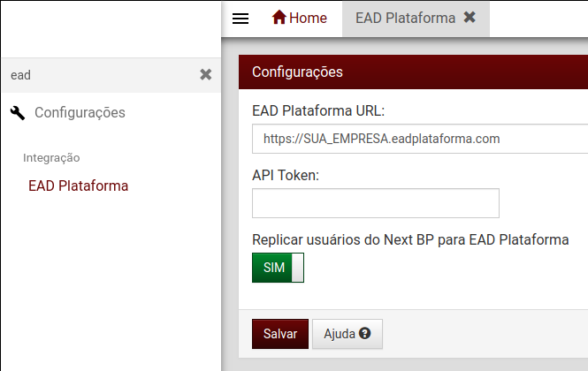Open the hamburger menu icon
This screenshot has width=588, height=371.
[x=241, y=19]
